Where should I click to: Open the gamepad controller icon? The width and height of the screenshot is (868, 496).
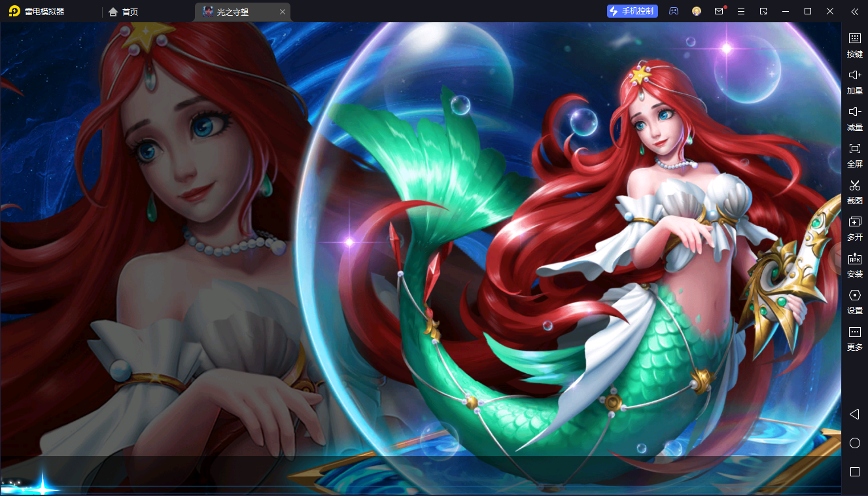(673, 11)
